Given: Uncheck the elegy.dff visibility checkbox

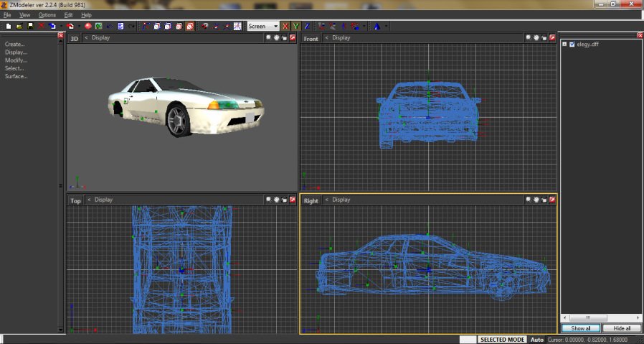Looking at the screenshot, I should (x=572, y=45).
